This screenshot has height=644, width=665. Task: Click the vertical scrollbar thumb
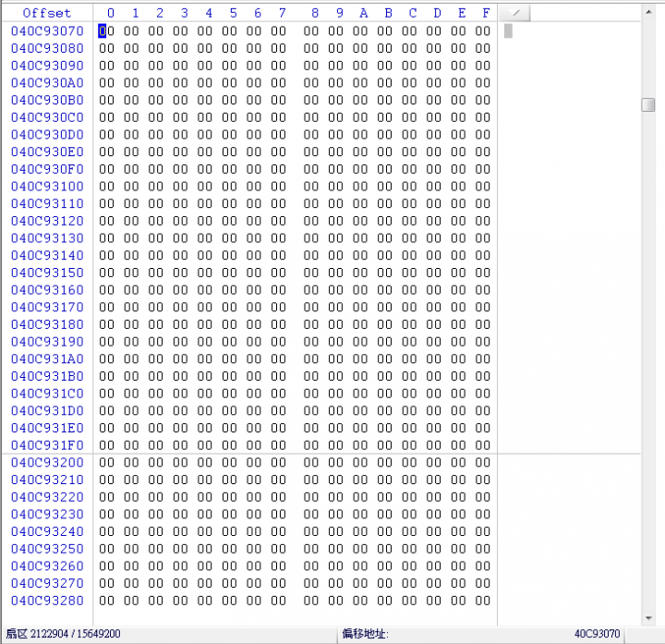point(648,104)
